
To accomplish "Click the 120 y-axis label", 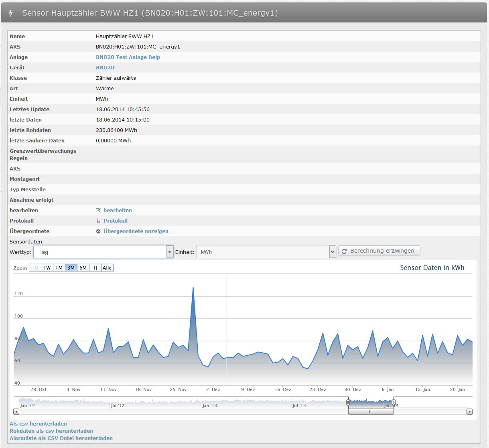I will (x=18, y=294).
